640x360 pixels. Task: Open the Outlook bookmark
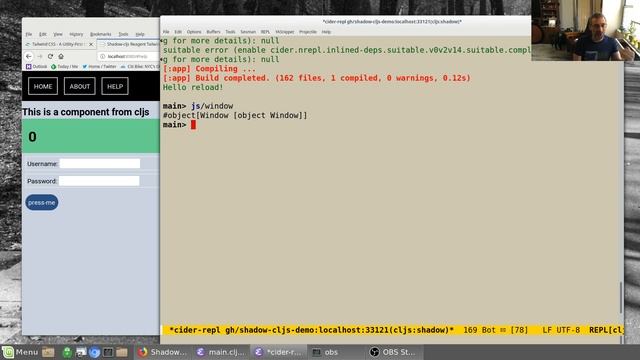click(x=37, y=67)
